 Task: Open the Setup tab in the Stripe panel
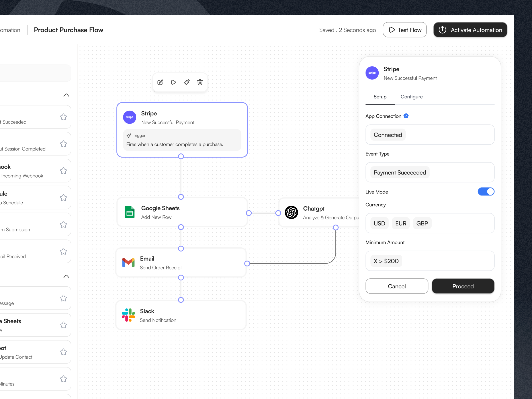click(380, 97)
